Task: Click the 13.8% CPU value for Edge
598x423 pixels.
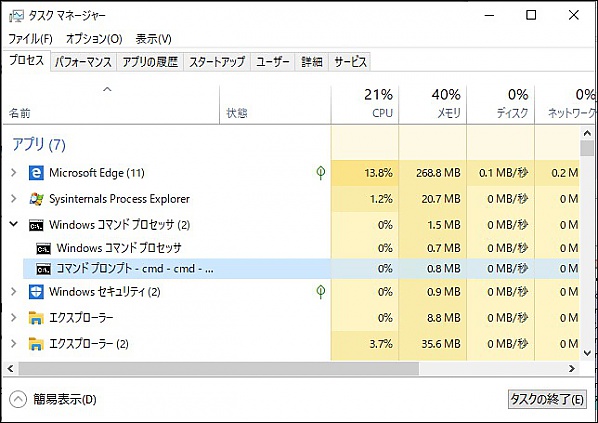Action: 378,173
